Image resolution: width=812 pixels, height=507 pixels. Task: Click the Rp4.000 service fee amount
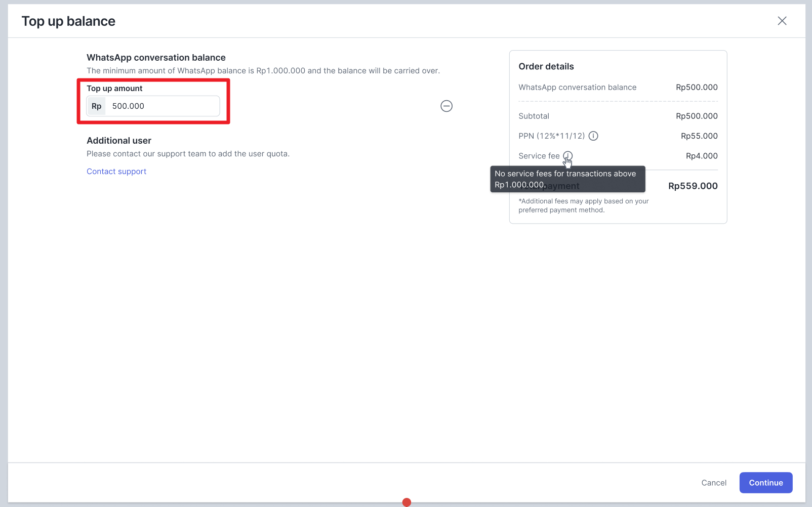pyautogui.click(x=702, y=156)
